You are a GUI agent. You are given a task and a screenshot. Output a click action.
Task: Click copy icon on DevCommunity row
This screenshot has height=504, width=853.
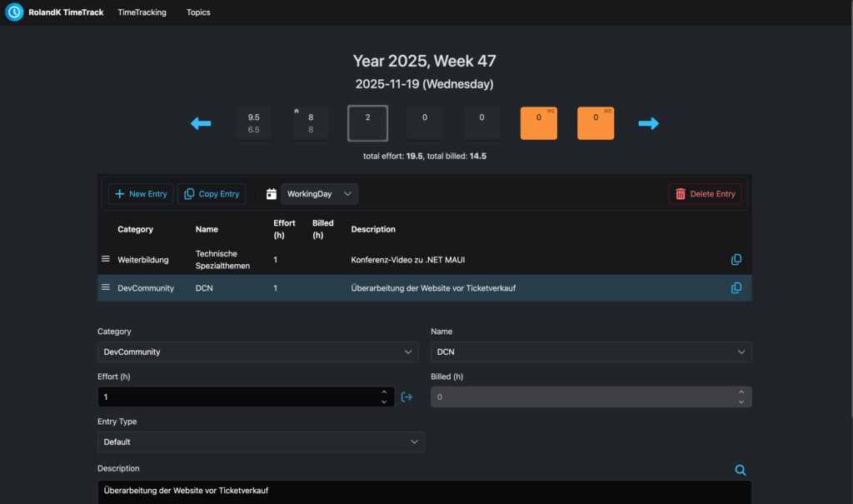point(736,288)
